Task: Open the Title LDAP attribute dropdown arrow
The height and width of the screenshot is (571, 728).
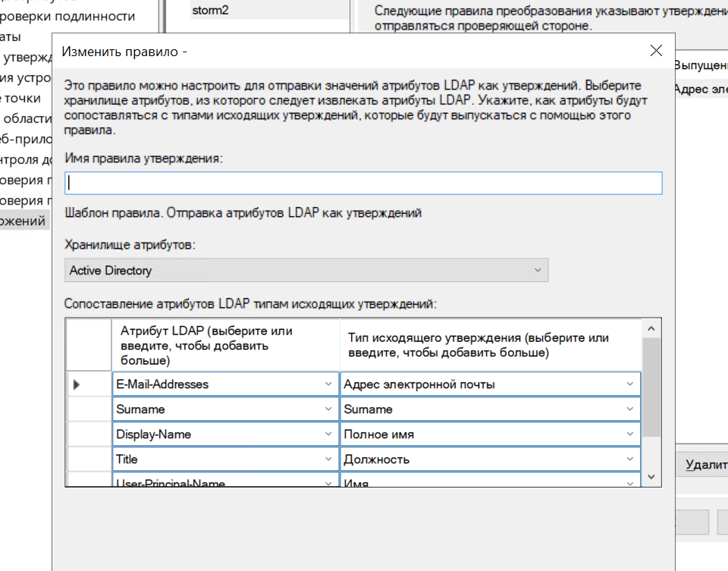Action: 328,460
